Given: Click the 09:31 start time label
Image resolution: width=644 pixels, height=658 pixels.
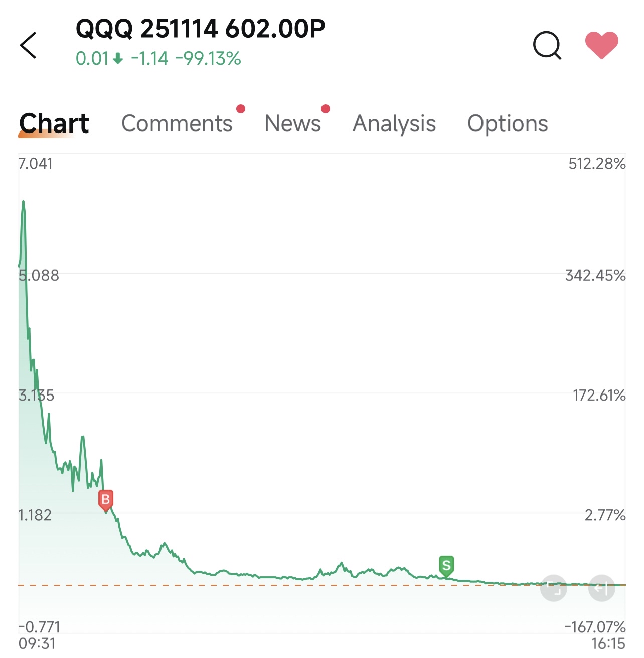Looking at the screenshot, I should pyautogui.click(x=37, y=643).
